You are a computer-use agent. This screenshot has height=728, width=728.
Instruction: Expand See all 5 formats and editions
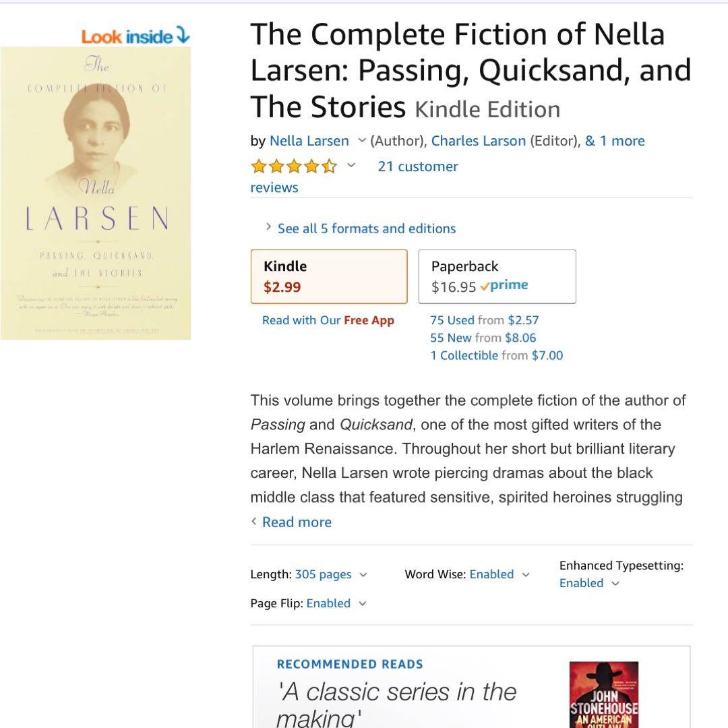[366, 229]
